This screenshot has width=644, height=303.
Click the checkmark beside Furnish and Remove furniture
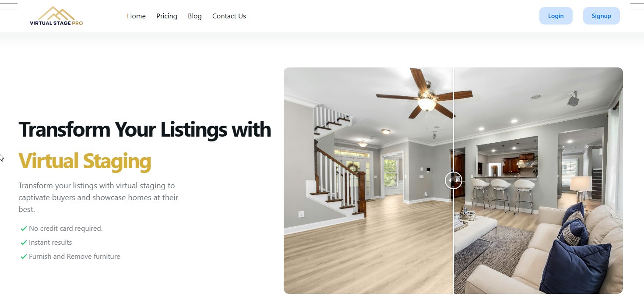tap(24, 257)
